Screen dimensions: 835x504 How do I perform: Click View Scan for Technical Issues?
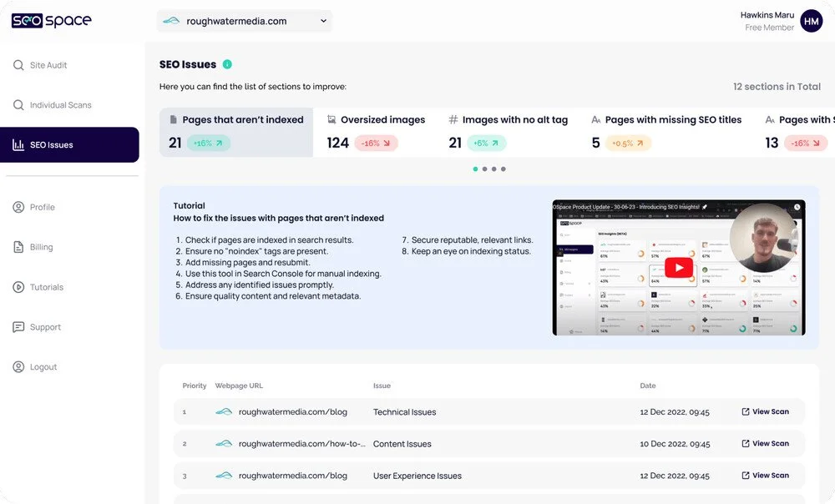click(x=767, y=411)
